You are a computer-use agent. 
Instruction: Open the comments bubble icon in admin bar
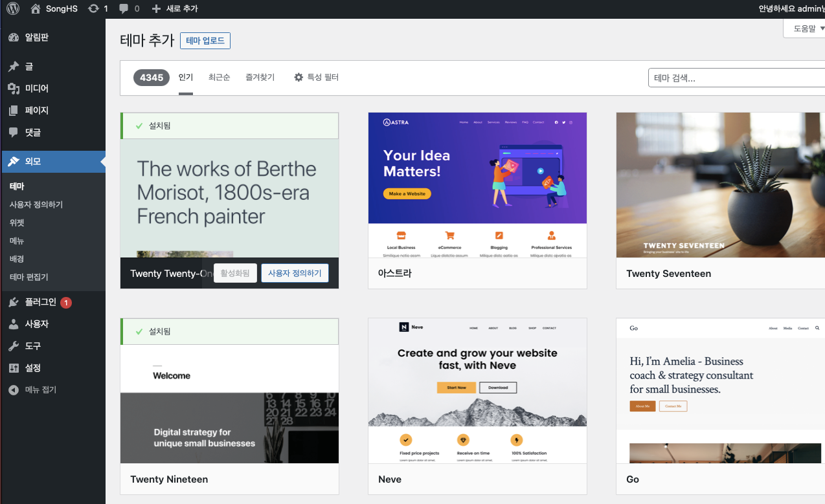point(124,8)
